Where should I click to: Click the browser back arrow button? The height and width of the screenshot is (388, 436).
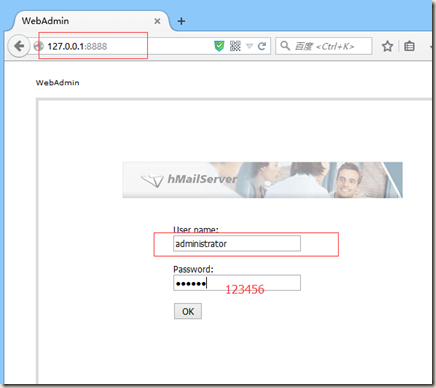point(19,46)
